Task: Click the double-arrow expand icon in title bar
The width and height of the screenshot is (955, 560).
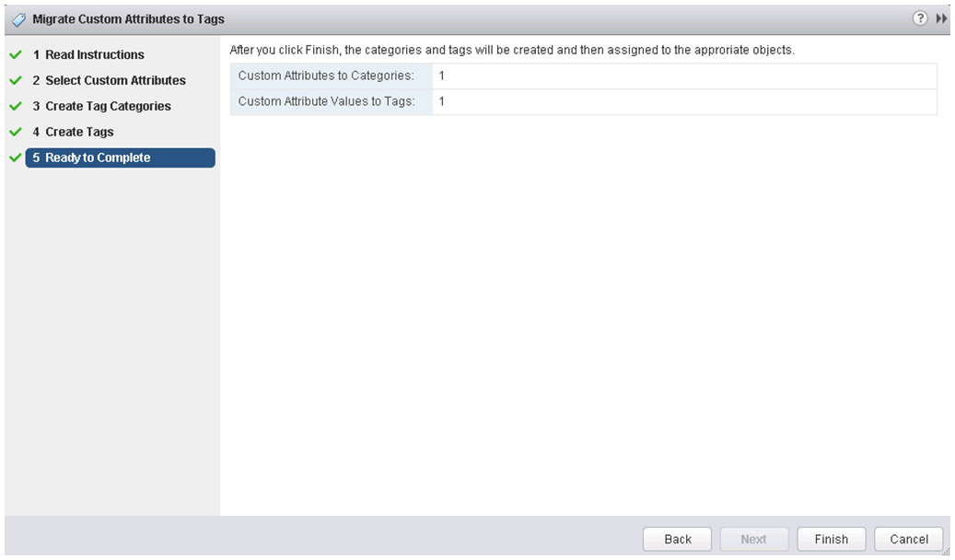Action: tap(941, 19)
